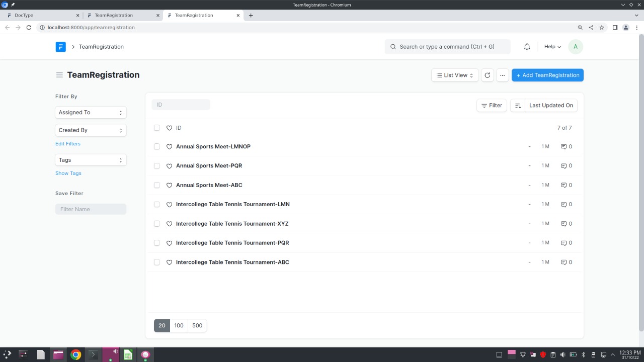Like the Annual Sports Meet-ABC heart
This screenshot has width=644, height=362.
click(x=169, y=186)
